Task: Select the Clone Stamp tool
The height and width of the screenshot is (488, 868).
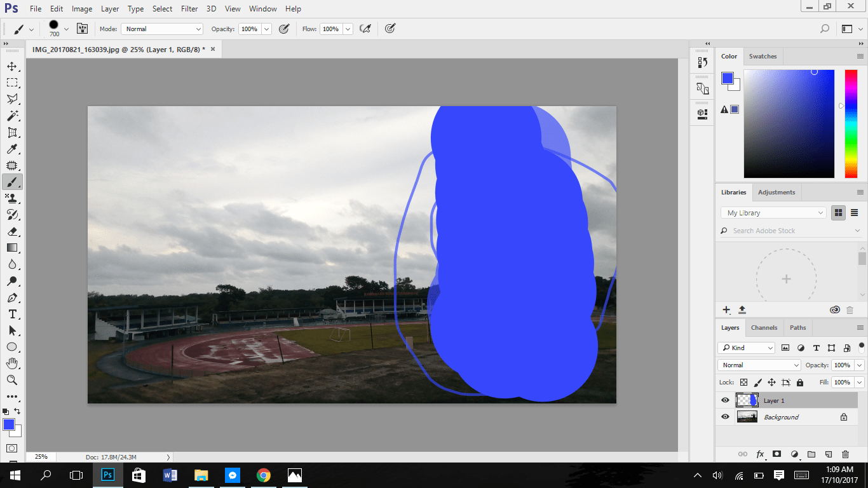Action: [x=13, y=198]
